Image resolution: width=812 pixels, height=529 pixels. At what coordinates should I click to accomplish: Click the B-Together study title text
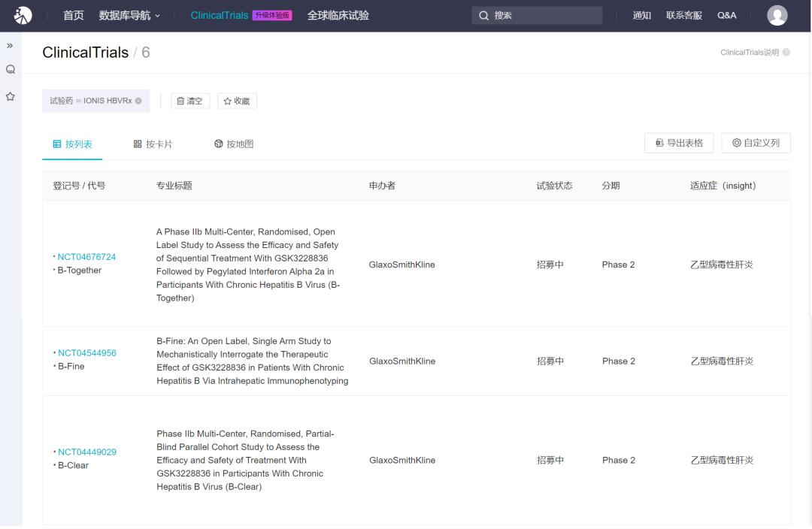click(248, 264)
